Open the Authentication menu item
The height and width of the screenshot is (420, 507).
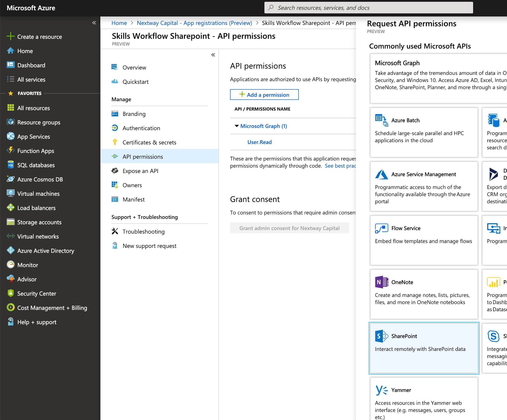[141, 128]
